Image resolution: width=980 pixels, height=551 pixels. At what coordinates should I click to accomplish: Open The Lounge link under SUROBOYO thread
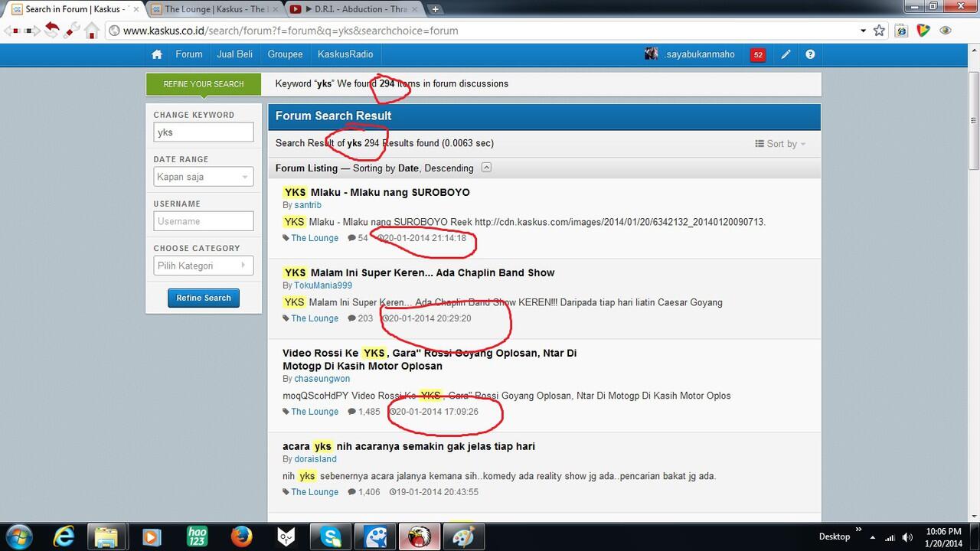[315, 238]
